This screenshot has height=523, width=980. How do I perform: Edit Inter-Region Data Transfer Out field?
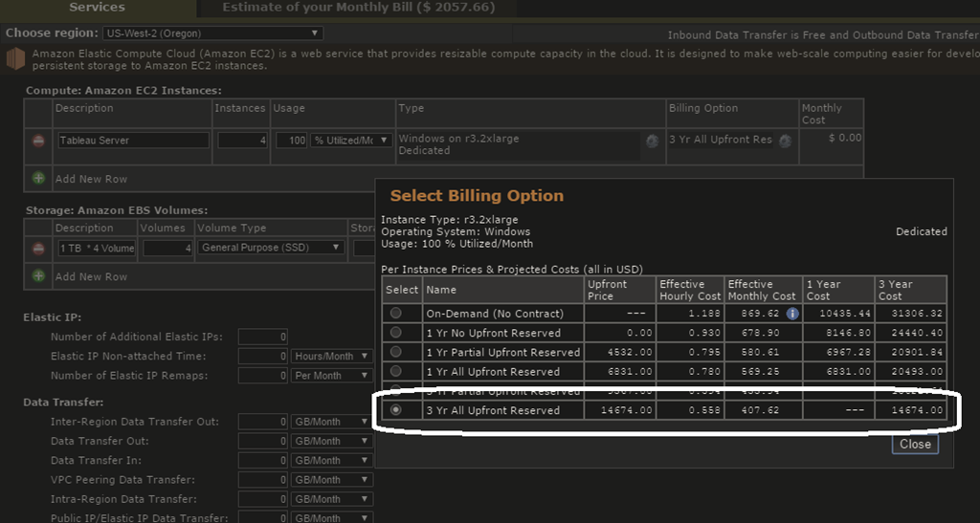(262, 422)
